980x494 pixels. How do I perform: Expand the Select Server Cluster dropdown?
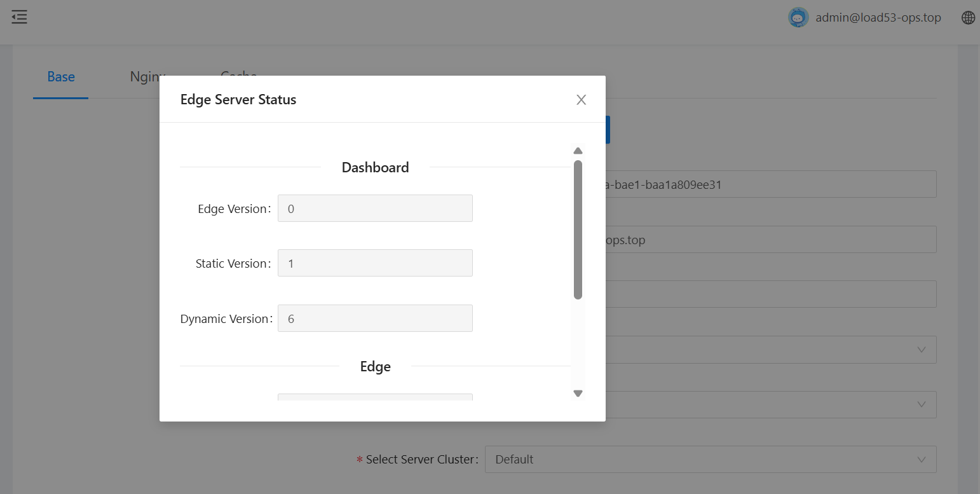710,460
